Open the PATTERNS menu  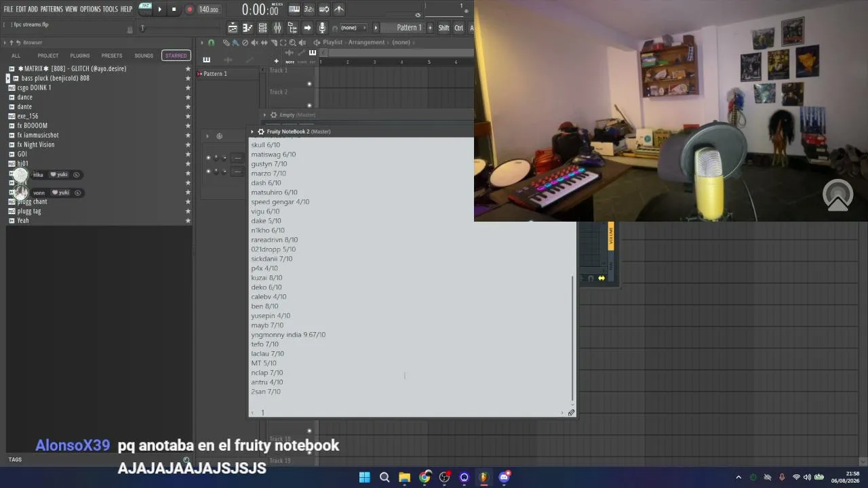tap(52, 9)
